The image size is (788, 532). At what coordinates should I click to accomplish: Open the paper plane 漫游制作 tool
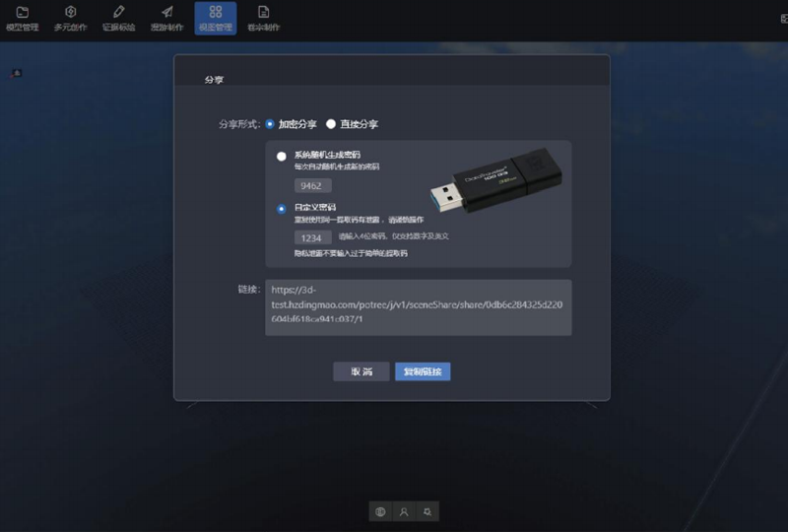166,13
